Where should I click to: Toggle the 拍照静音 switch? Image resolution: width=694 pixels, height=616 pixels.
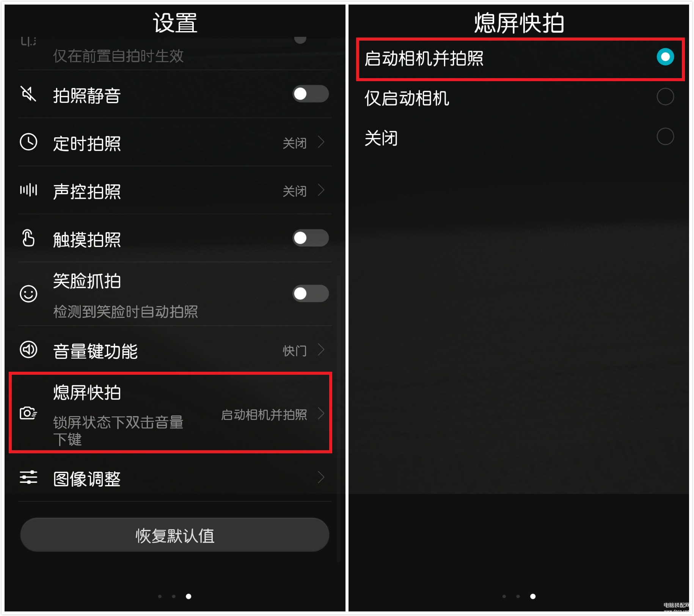pyautogui.click(x=311, y=94)
